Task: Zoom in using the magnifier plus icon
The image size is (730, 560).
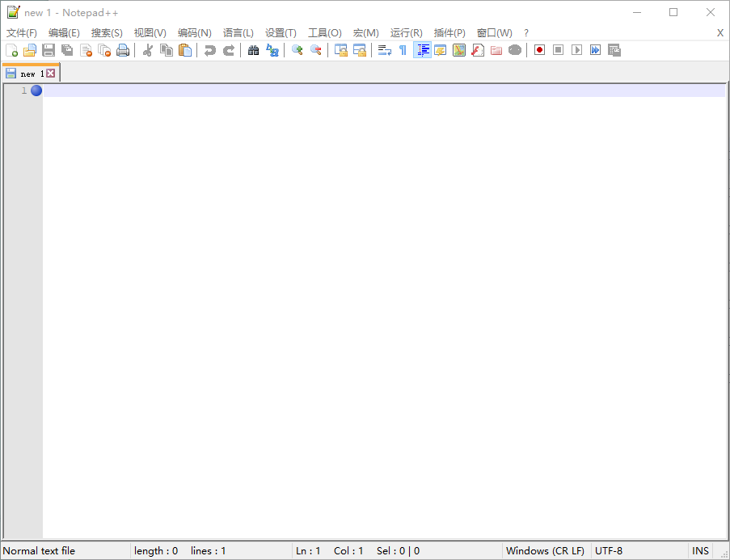Action: coord(297,50)
